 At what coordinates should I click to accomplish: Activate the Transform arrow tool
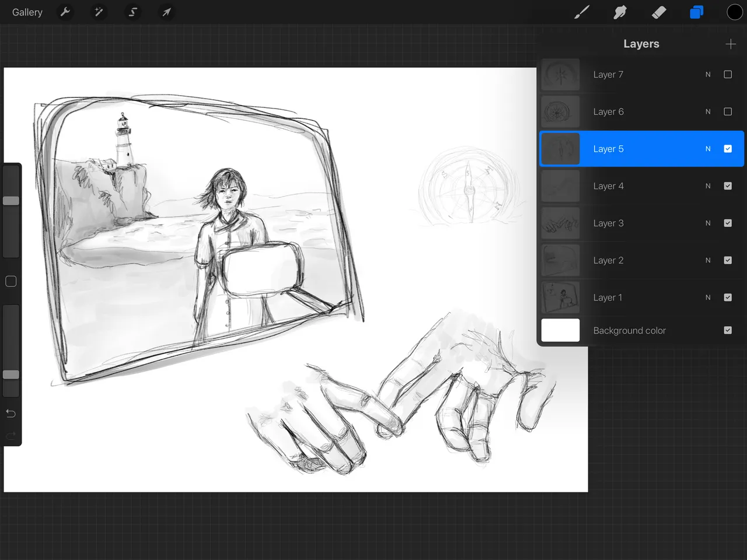[166, 12]
